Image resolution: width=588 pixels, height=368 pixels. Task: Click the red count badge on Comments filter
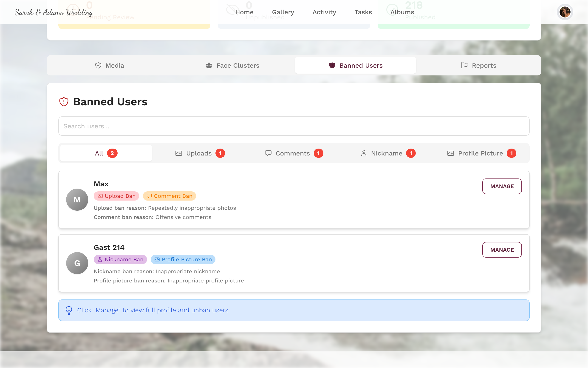318,153
